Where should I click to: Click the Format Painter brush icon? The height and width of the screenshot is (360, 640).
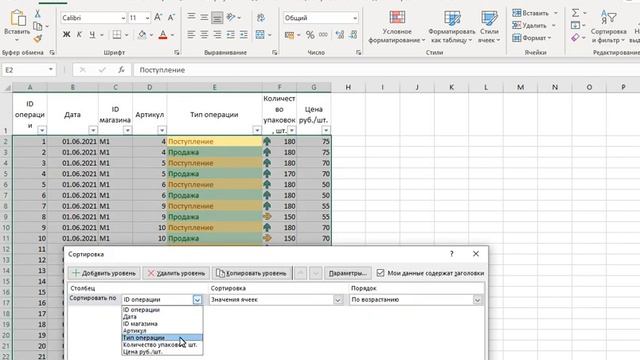tap(38, 39)
